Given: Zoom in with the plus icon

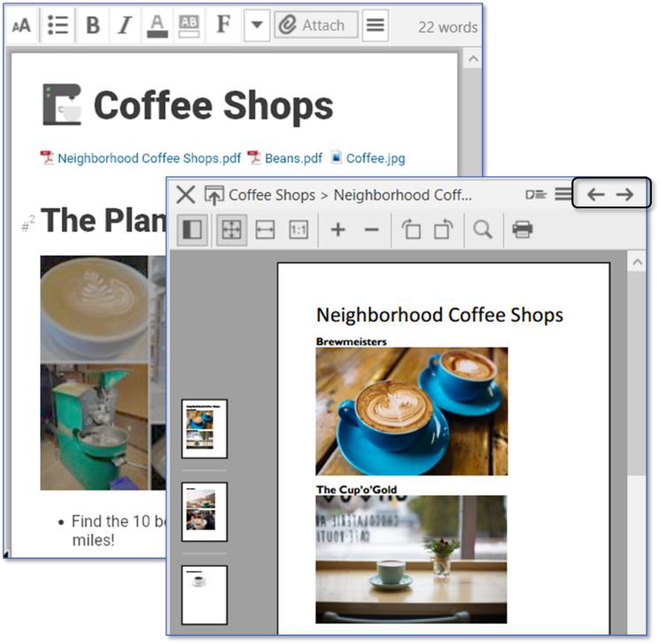Looking at the screenshot, I should click(x=338, y=230).
